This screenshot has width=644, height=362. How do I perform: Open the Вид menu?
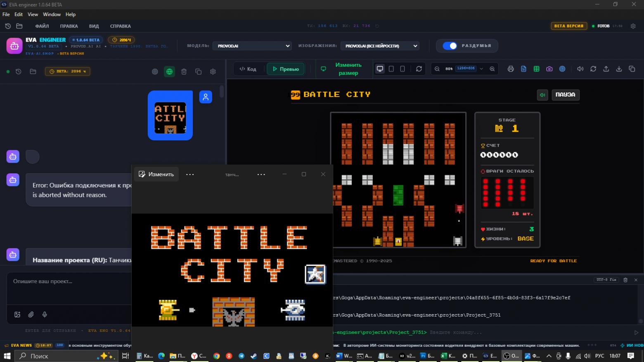point(94,26)
